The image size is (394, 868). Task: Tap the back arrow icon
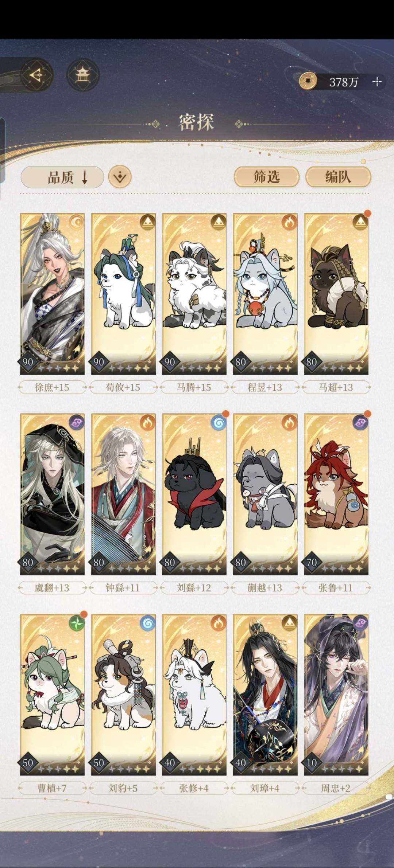(x=37, y=75)
